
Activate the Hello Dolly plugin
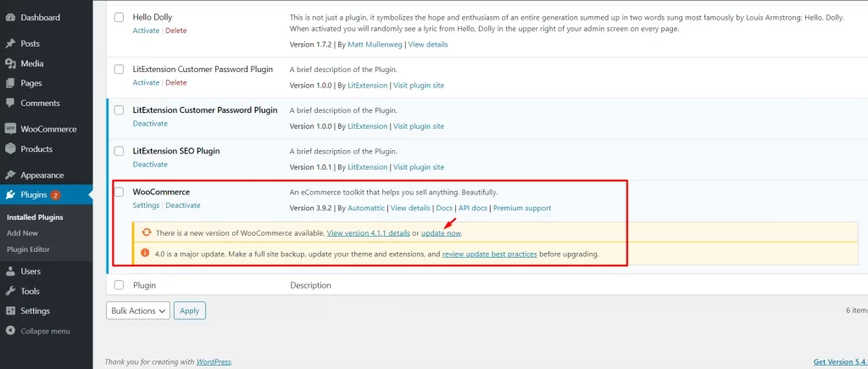click(x=146, y=31)
